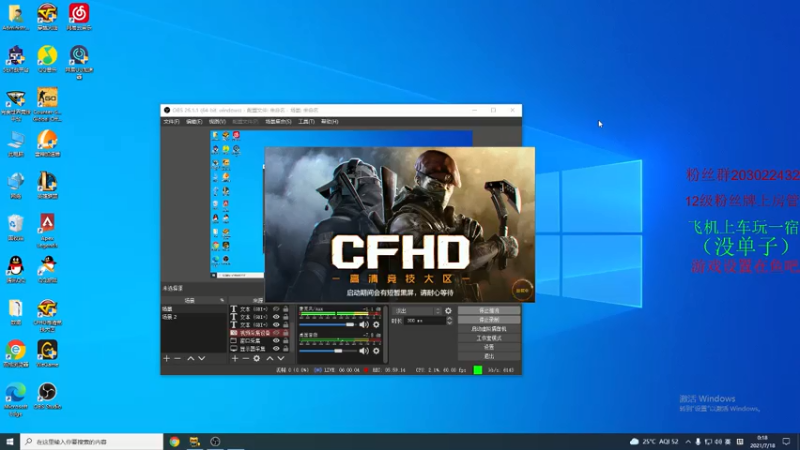
Task: Click the 停止推流 stop streaming button
Action: 489,311
